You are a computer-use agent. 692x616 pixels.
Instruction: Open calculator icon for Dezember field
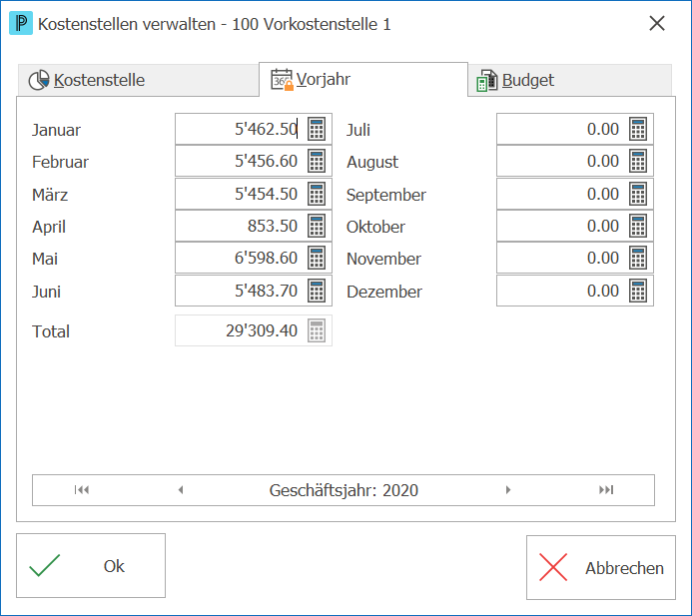638,291
